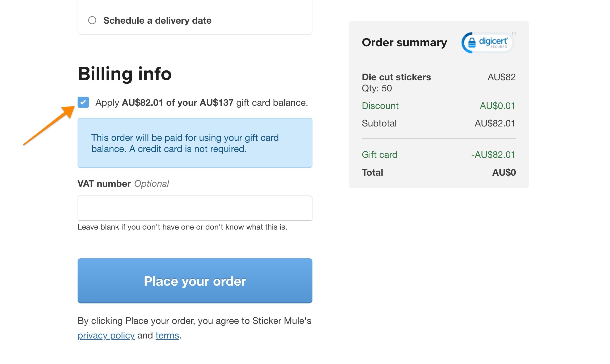This screenshot has height=364, width=610.
Task: Click the padlock icon inside the DigiCert badge
Action: tap(472, 43)
